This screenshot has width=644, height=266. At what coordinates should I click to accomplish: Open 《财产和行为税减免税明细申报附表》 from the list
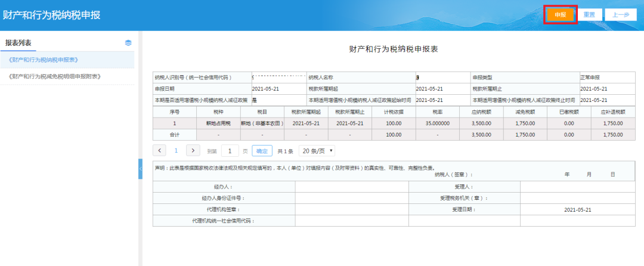click(54, 76)
